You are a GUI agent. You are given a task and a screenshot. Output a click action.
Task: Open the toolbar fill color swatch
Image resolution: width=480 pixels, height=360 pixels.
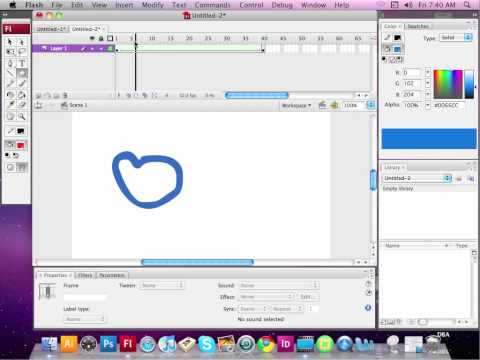click(21, 145)
